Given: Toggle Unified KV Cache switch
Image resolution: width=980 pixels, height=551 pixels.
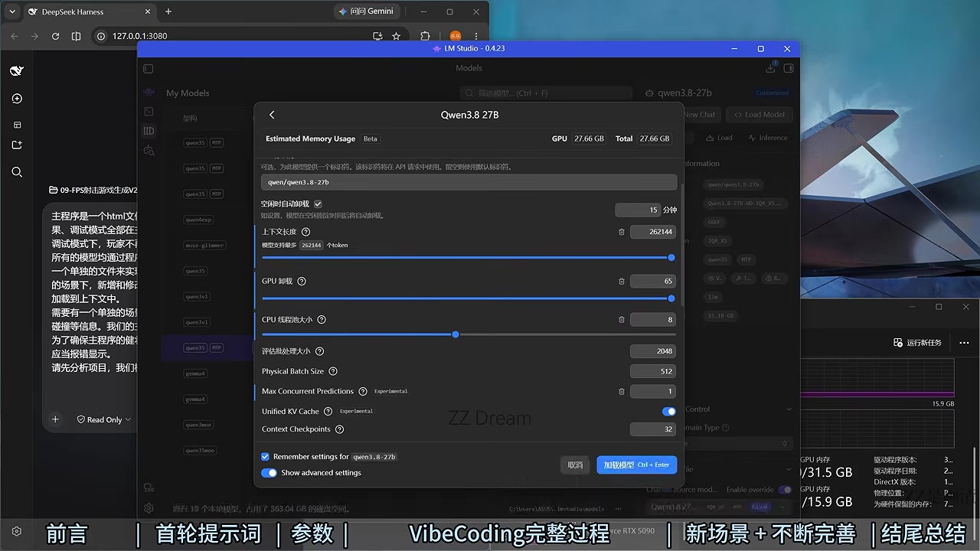Looking at the screenshot, I should [x=668, y=411].
